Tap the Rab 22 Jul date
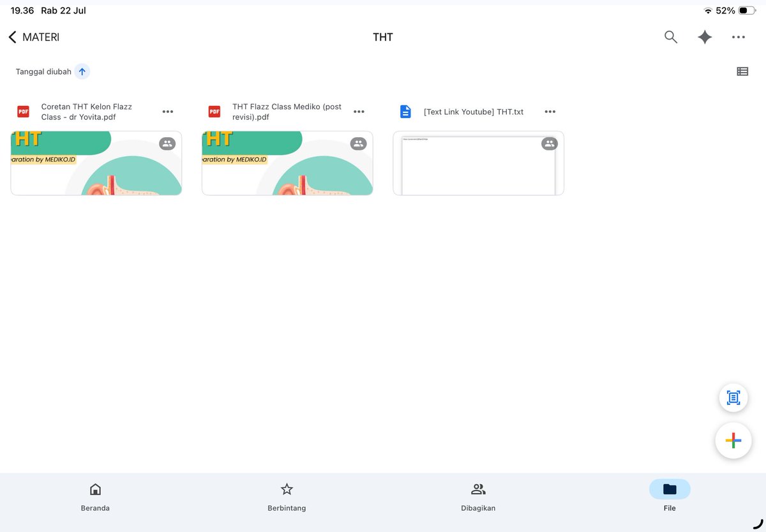Viewport: 766px width, 532px height. [63, 11]
